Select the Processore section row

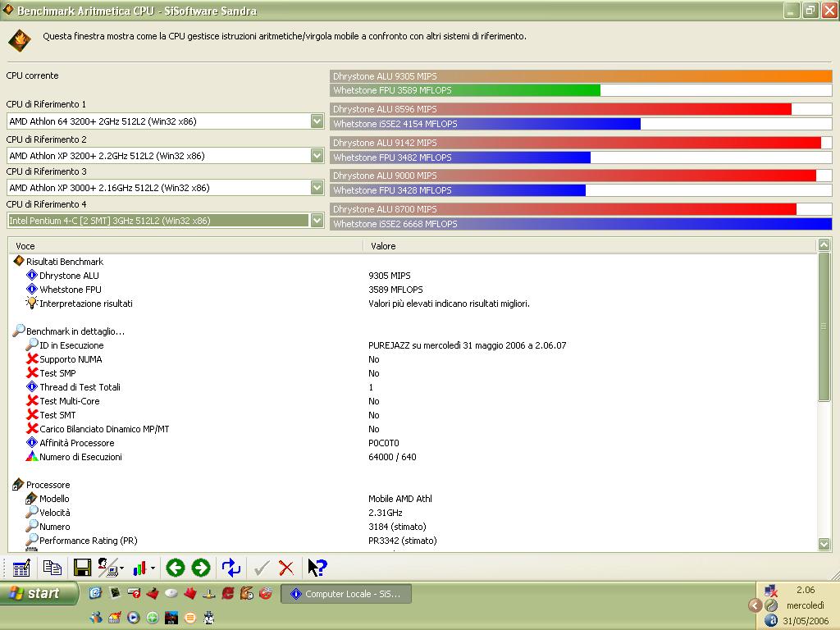(413, 484)
